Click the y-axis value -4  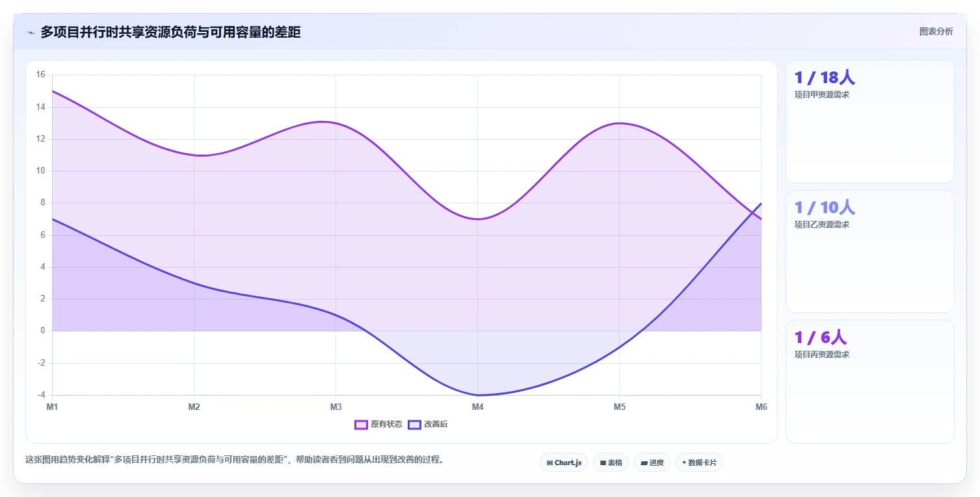[40, 395]
